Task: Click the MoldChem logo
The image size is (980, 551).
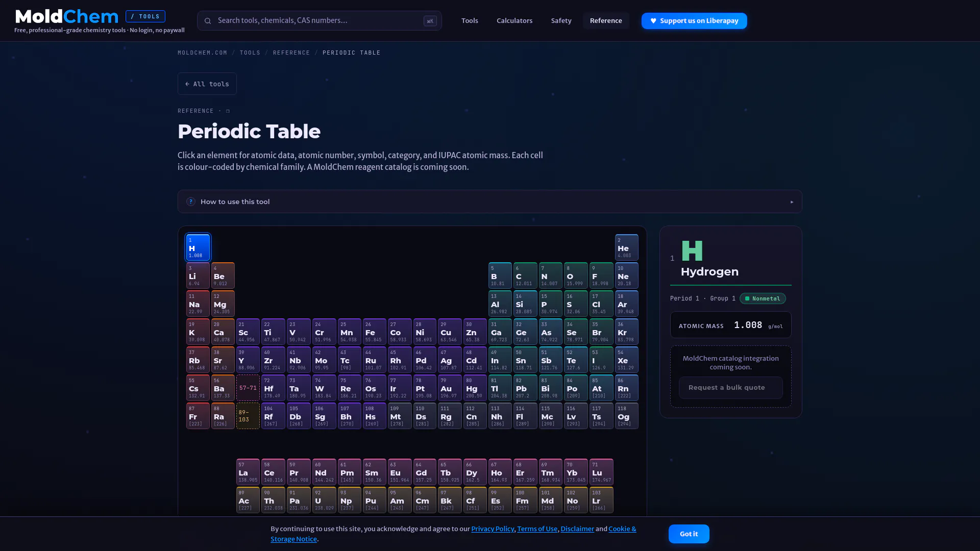Action: (67, 16)
